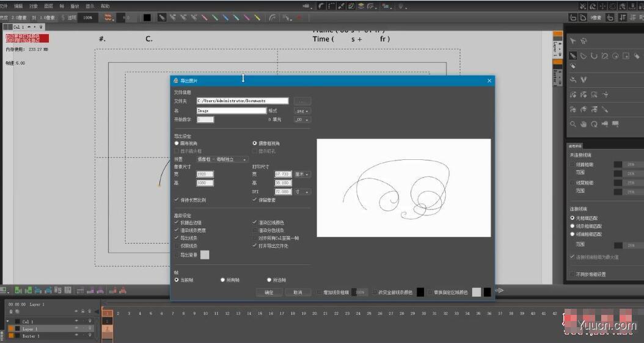This screenshot has height=343, width=644.
Task: Select the yellow pencil color preset
Action: pyautogui.click(x=257, y=18)
